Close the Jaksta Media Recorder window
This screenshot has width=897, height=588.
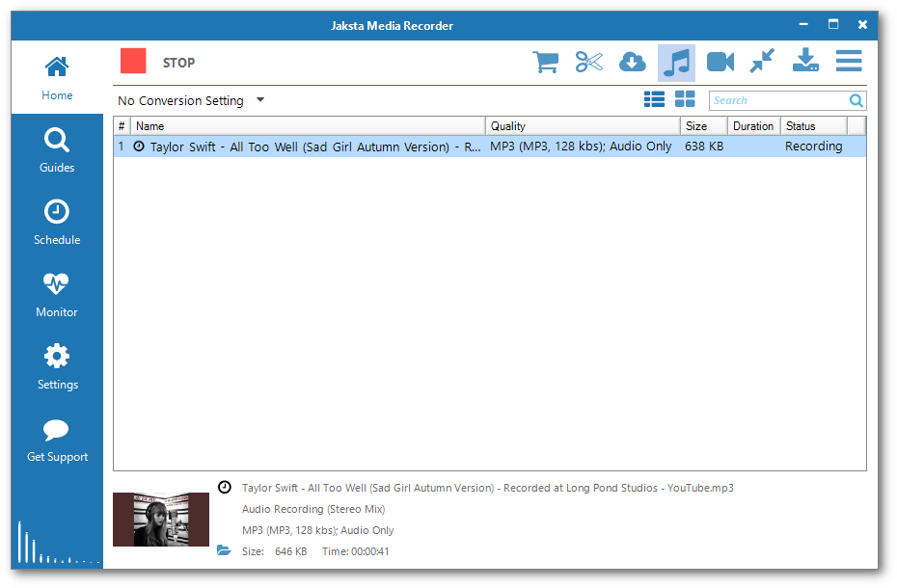point(862,25)
